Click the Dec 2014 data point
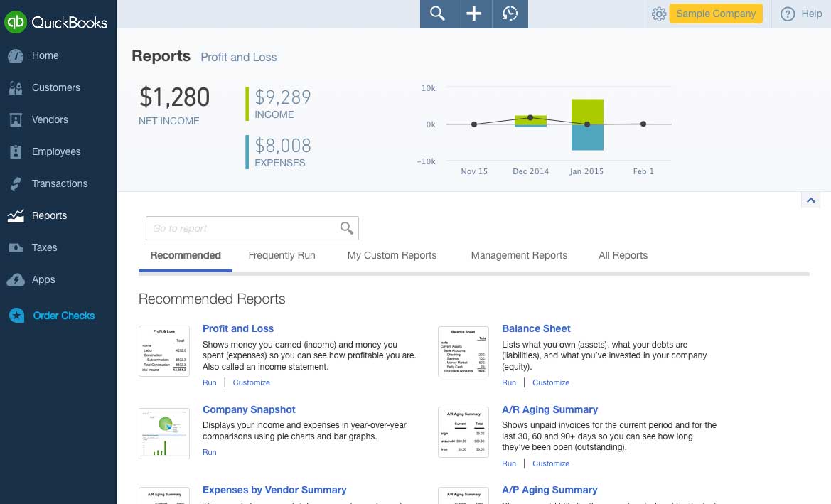The image size is (831, 504). coord(530,118)
